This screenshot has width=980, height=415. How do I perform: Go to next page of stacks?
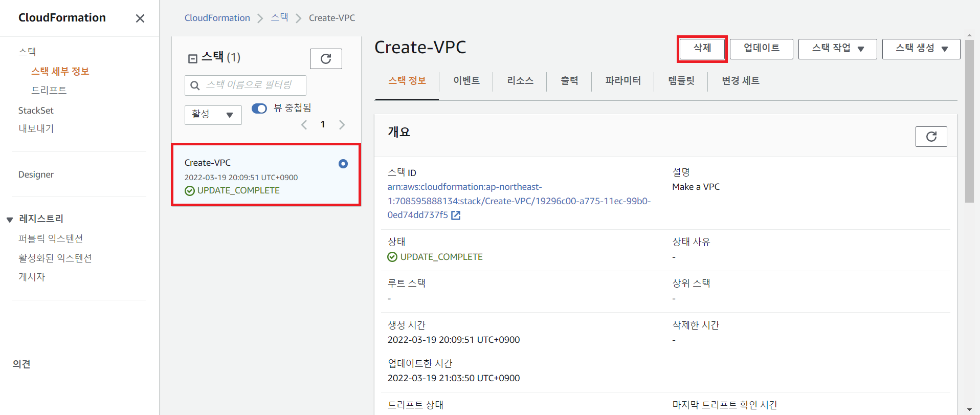[342, 125]
